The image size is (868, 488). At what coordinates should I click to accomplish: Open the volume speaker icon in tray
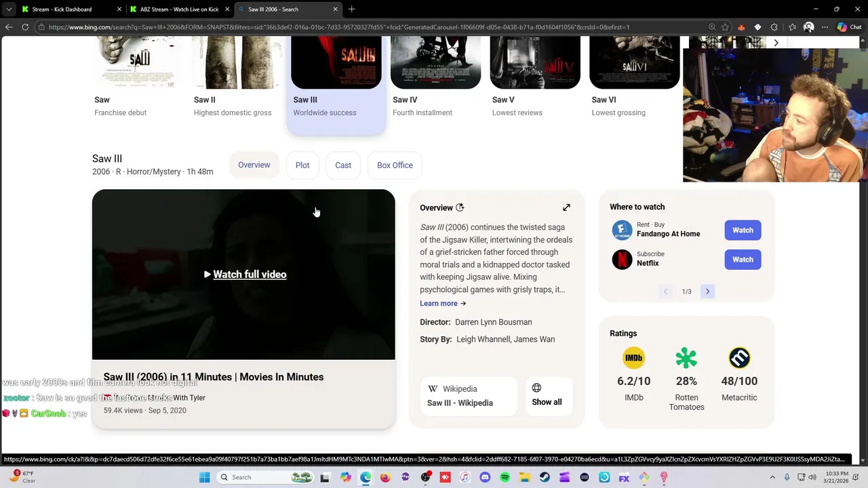[x=812, y=477]
